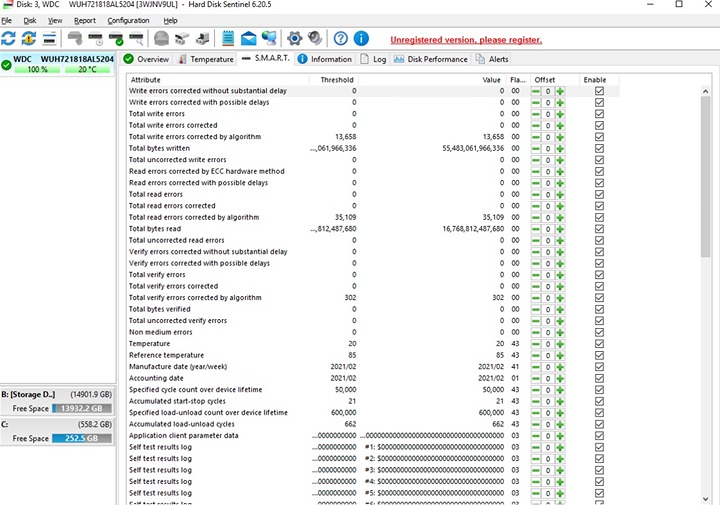
Task: Toggle Enable checkbox for Total read errors
Action: point(599,194)
